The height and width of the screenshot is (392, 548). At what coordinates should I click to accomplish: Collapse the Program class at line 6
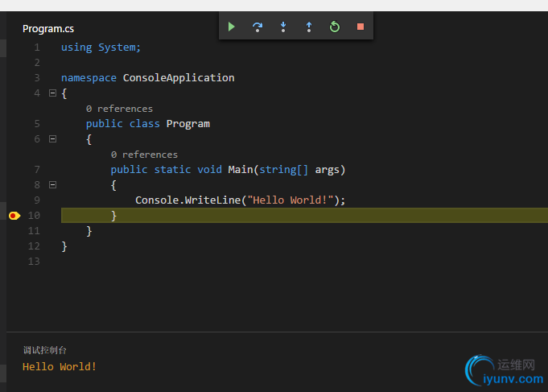[x=53, y=139]
